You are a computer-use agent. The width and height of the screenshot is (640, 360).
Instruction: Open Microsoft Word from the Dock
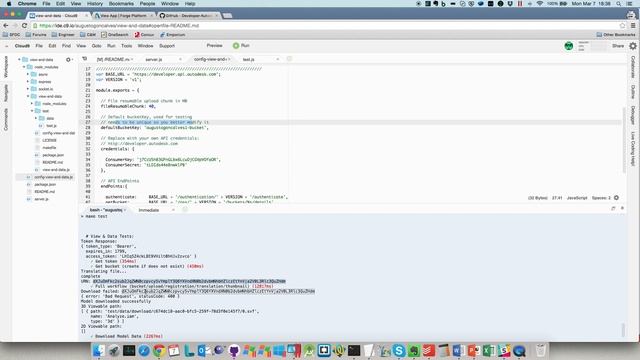pyautogui.click(x=459, y=351)
